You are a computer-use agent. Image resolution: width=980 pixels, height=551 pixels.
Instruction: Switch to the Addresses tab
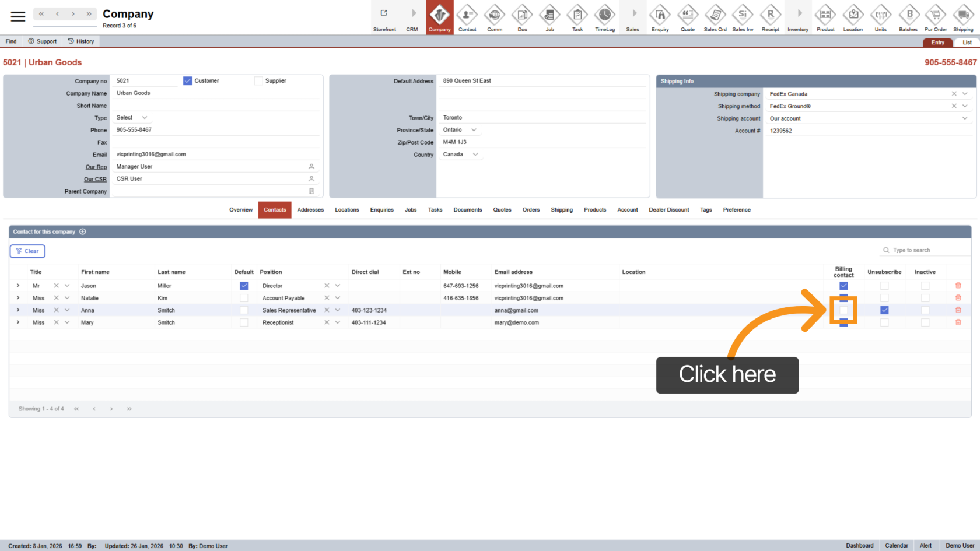[310, 210]
